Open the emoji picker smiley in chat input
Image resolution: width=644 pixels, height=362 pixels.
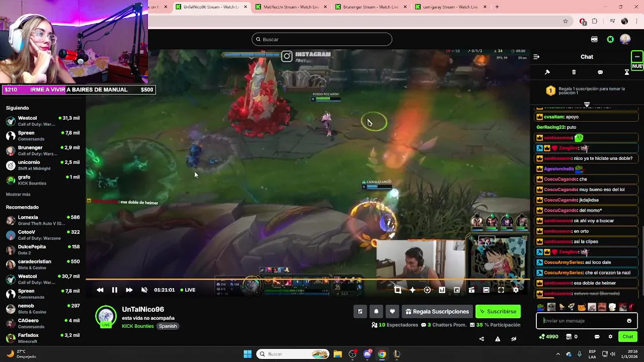pyautogui.click(x=629, y=321)
